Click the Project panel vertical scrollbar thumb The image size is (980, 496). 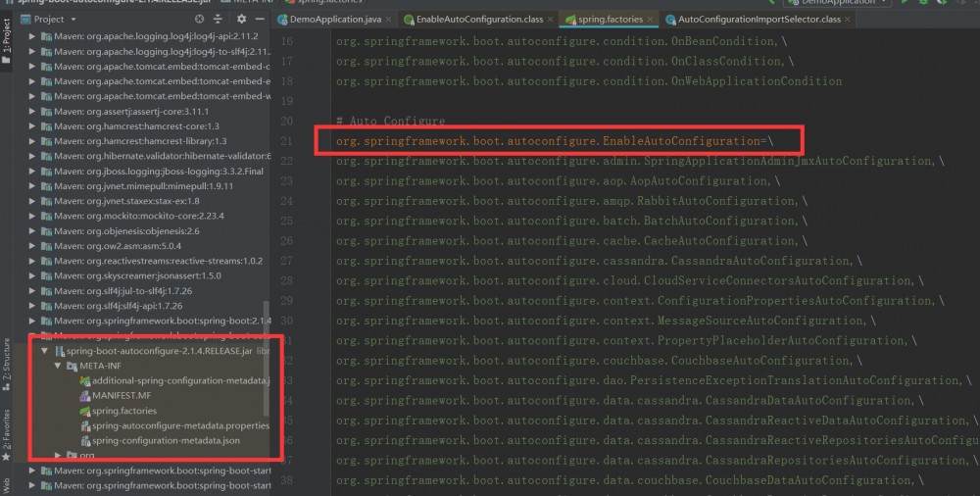(x=267, y=359)
